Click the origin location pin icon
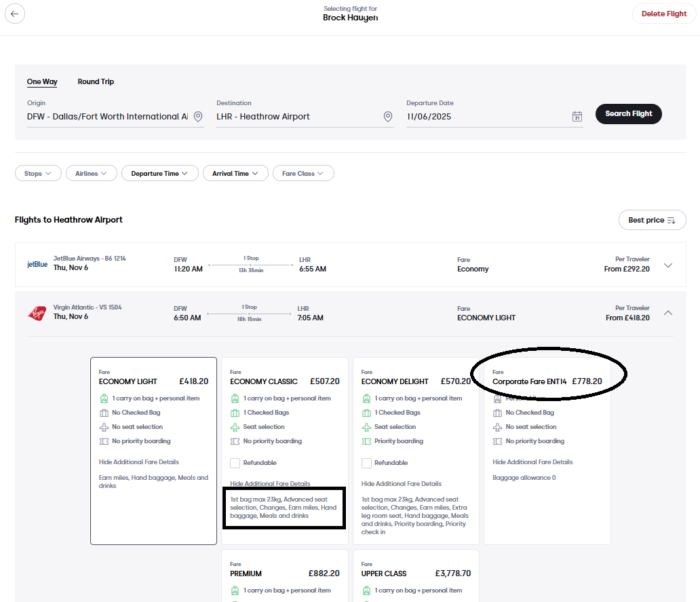 click(x=198, y=117)
